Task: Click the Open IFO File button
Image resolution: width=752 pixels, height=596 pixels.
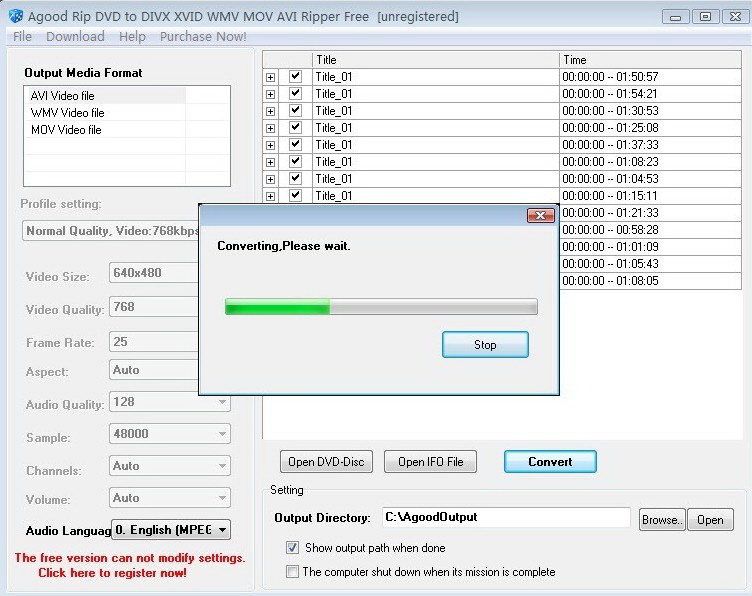Action: (430, 462)
